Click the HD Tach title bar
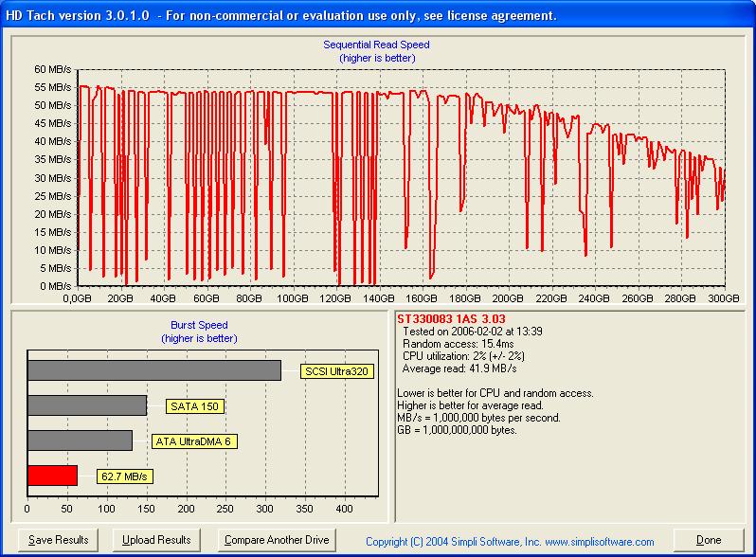The height and width of the screenshot is (557, 756). coord(378,15)
